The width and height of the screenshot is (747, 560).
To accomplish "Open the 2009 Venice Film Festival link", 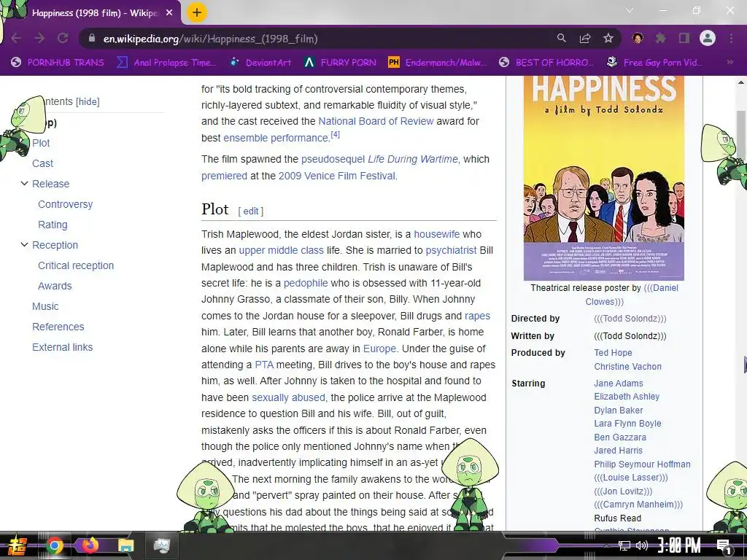I will (x=337, y=176).
